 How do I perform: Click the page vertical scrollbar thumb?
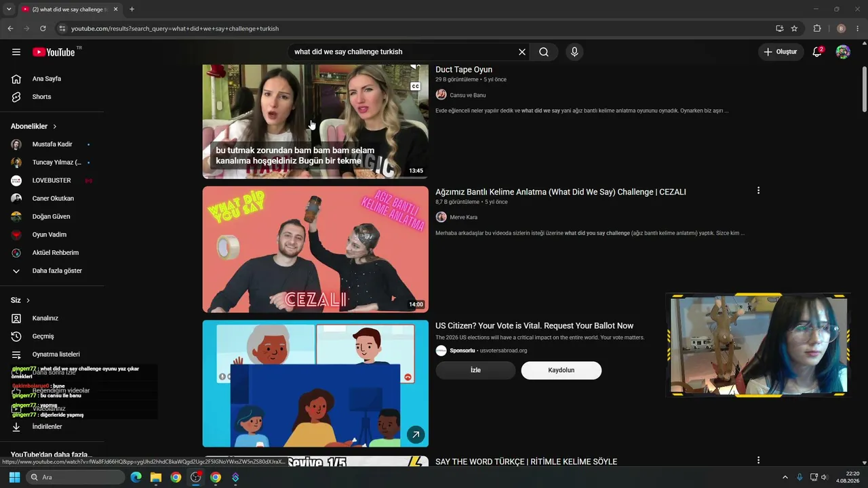864,89
